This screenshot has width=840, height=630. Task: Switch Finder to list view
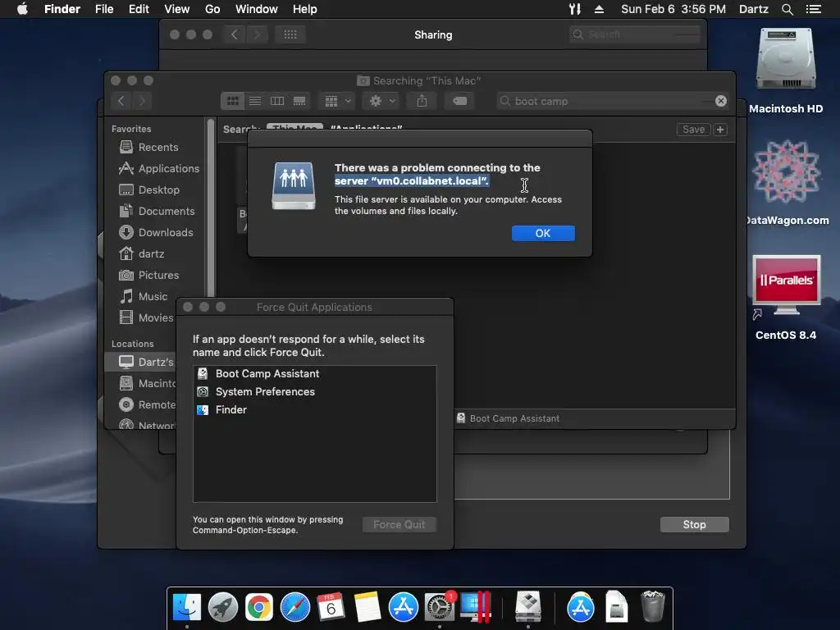click(255, 101)
